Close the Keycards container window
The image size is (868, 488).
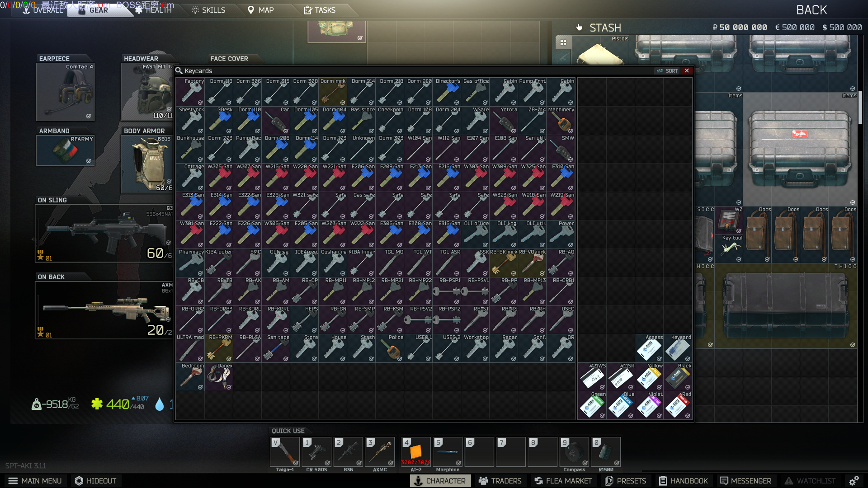click(x=687, y=71)
